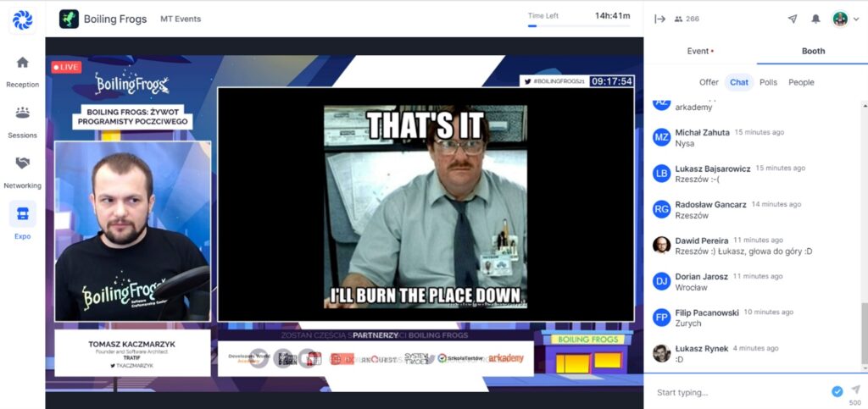Open the Networking section
The image size is (868, 409).
pyautogui.click(x=22, y=173)
